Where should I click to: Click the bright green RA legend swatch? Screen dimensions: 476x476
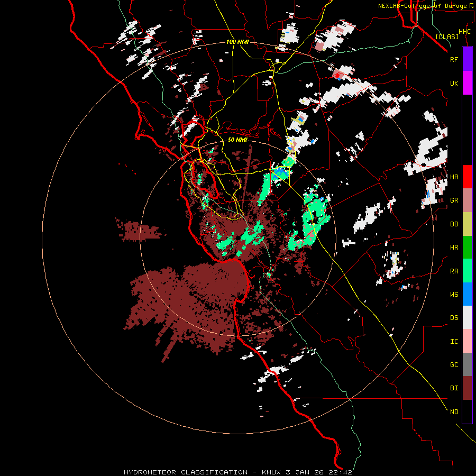click(467, 270)
